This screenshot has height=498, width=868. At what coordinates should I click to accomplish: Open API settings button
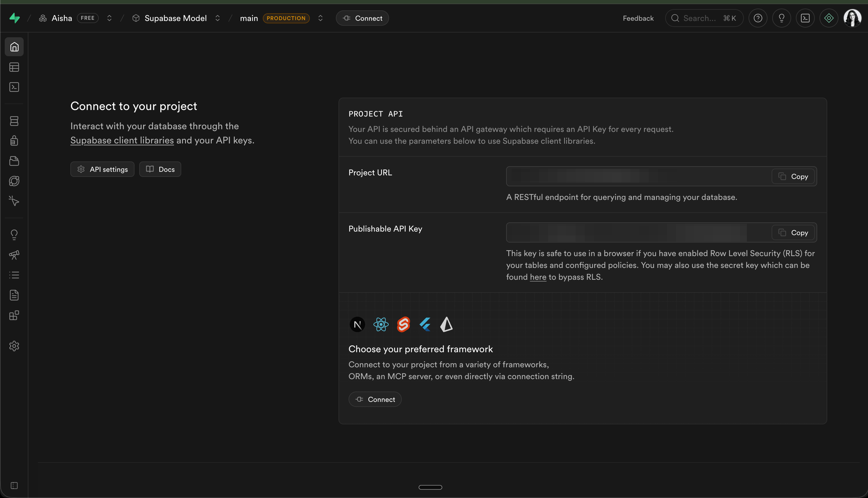pyautogui.click(x=102, y=169)
